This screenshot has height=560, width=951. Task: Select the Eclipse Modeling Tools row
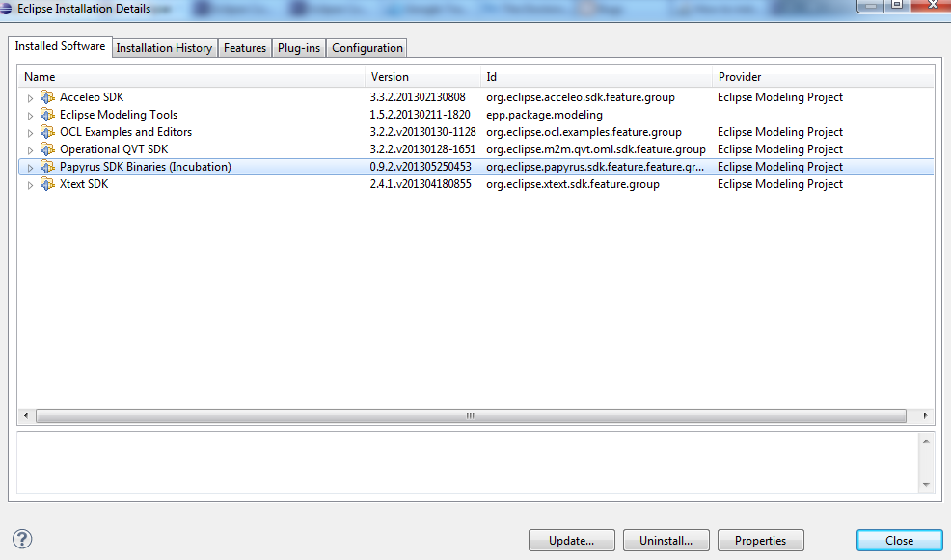tap(476, 115)
